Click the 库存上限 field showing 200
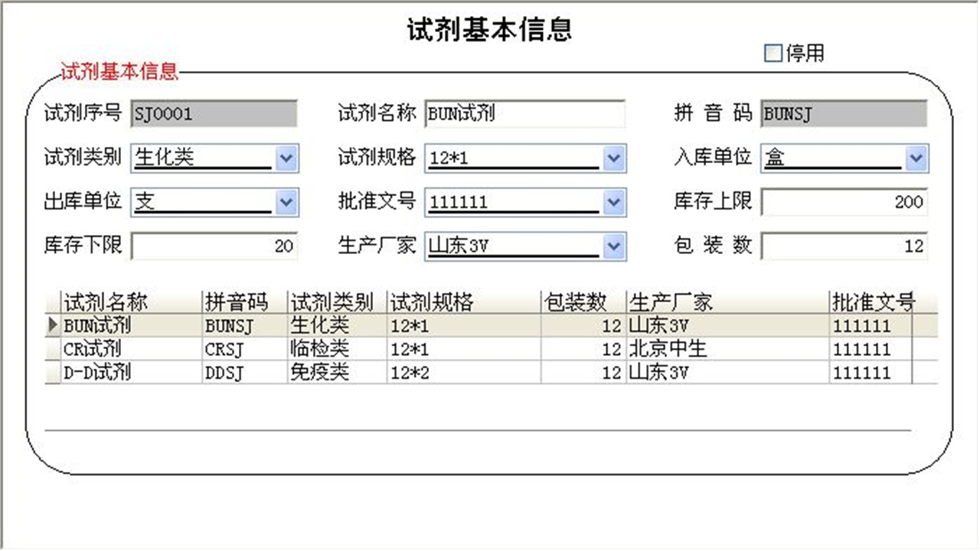Image resolution: width=980 pixels, height=551 pixels. [842, 202]
